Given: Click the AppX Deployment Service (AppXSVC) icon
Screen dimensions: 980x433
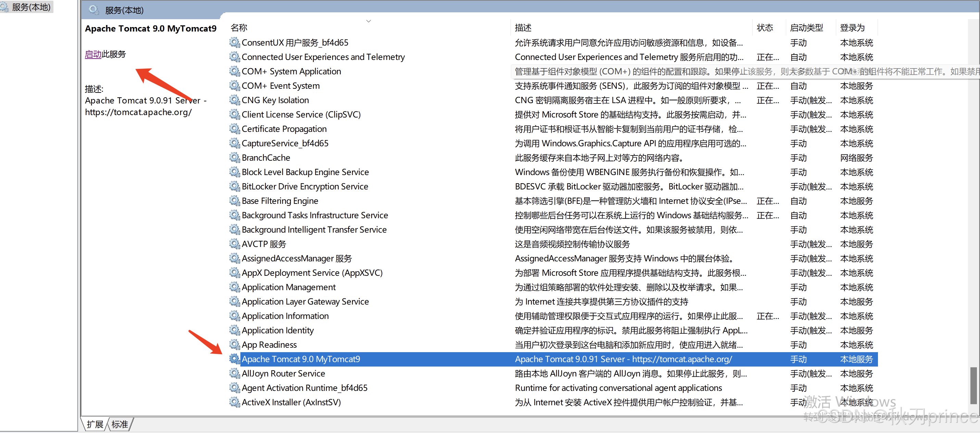Looking at the screenshot, I should point(235,272).
